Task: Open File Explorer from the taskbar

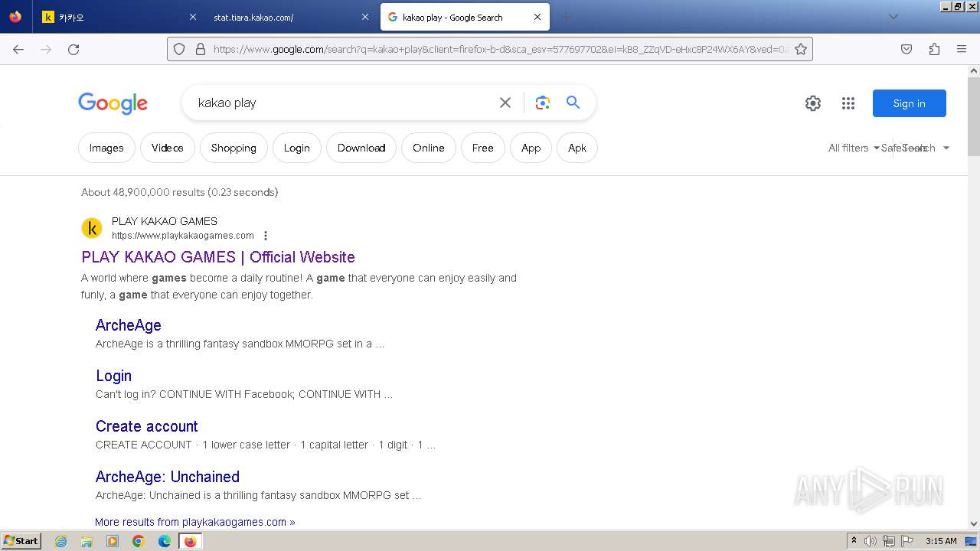Action: pyautogui.click(x=87, y=541)
